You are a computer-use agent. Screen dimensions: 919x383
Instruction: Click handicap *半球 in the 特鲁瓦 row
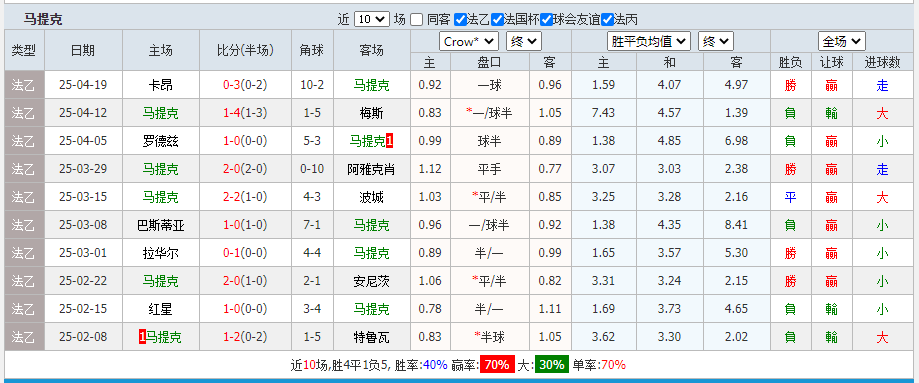tap(489, 337)
